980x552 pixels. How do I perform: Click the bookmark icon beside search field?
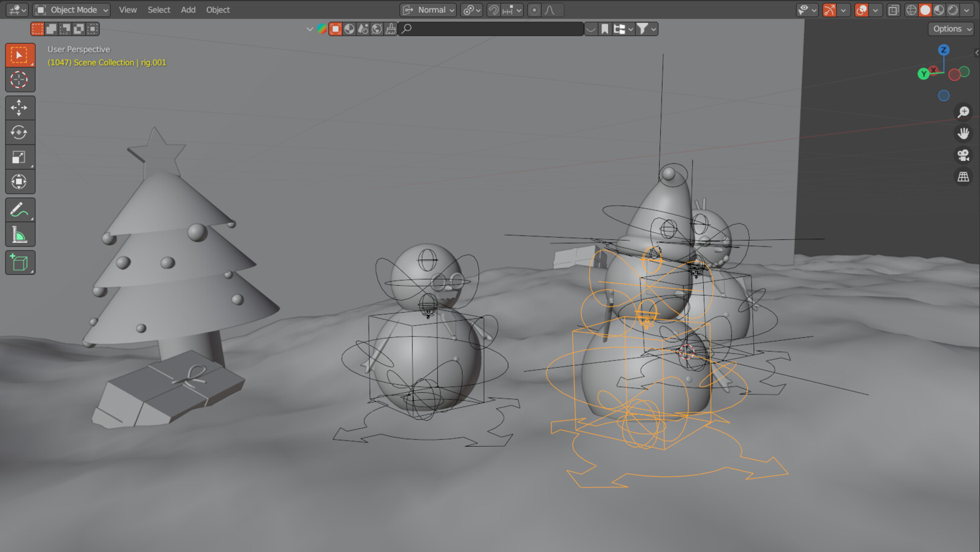[x=605, y=29]
